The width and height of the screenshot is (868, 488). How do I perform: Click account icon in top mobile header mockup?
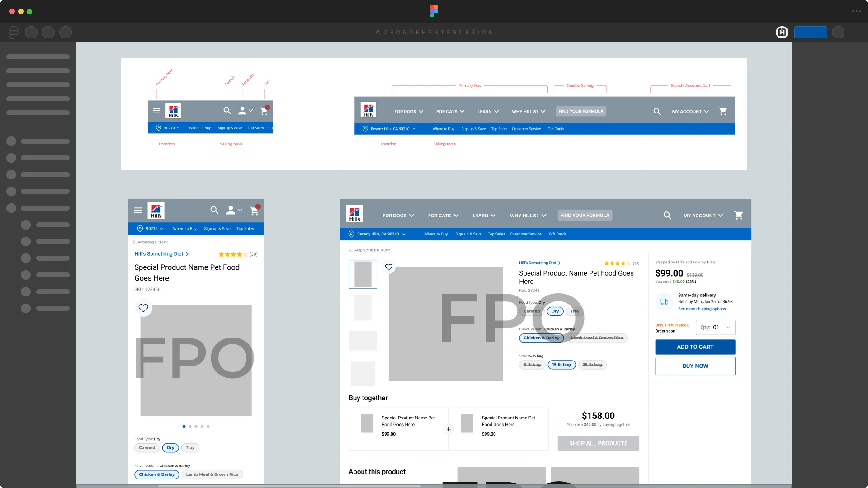click(242, 110)
